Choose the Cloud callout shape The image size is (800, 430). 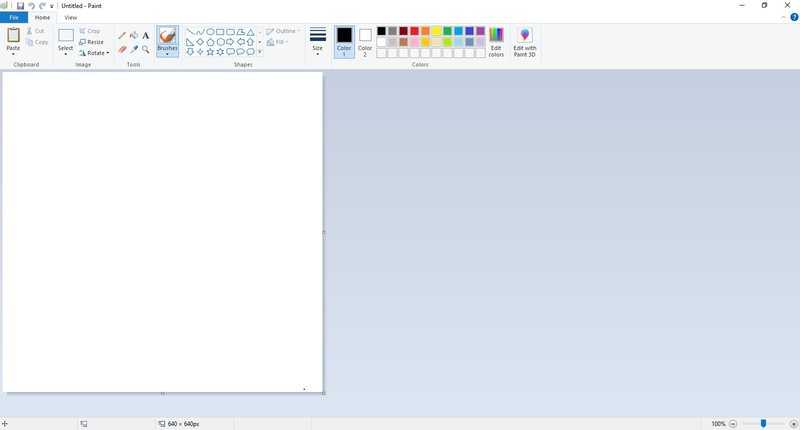tap(250, 52)
